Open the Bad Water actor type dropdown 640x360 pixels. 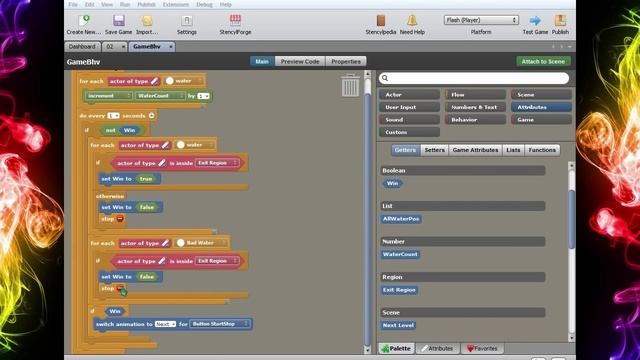pos(202,243)
